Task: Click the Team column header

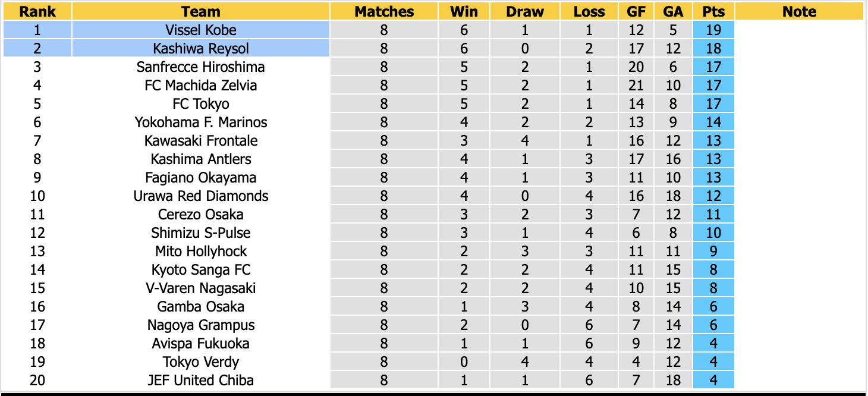Action: 201,11
